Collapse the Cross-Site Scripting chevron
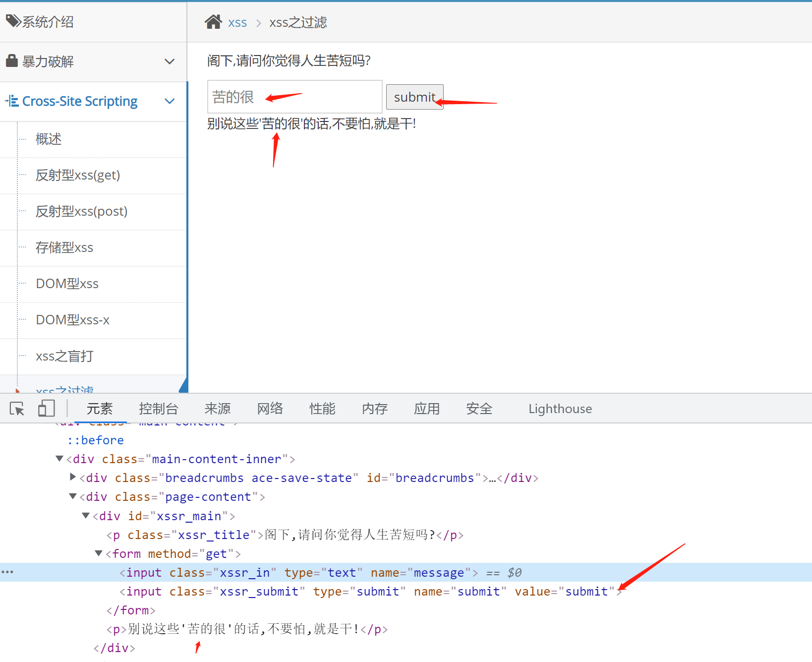This screenshot has width=812, height=662. (170, 101)
